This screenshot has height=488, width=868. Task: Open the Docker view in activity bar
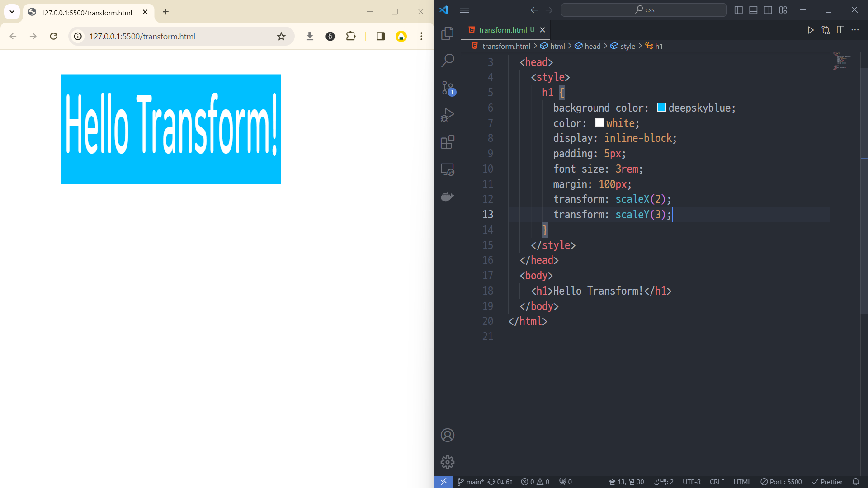point(447,197)
